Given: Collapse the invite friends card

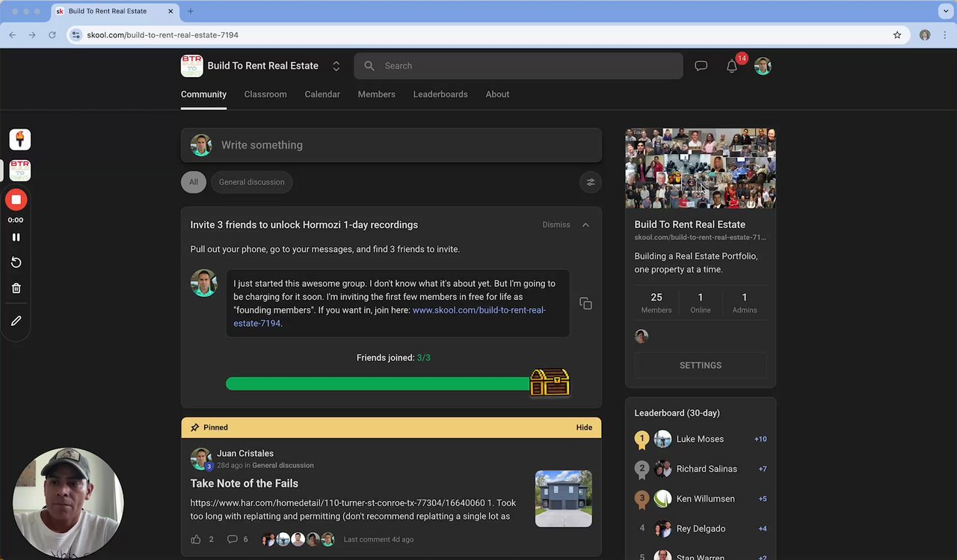Looking at the screenshot, I should [585, 225].
